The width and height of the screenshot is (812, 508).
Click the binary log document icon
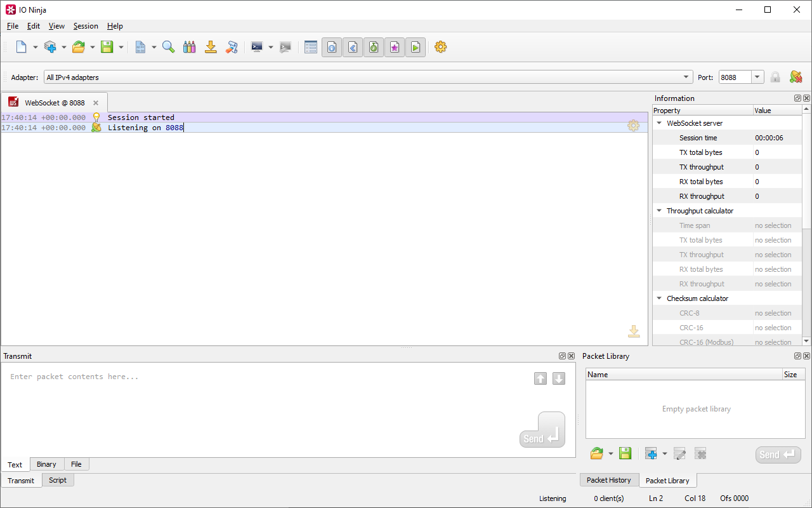point(141,47)
